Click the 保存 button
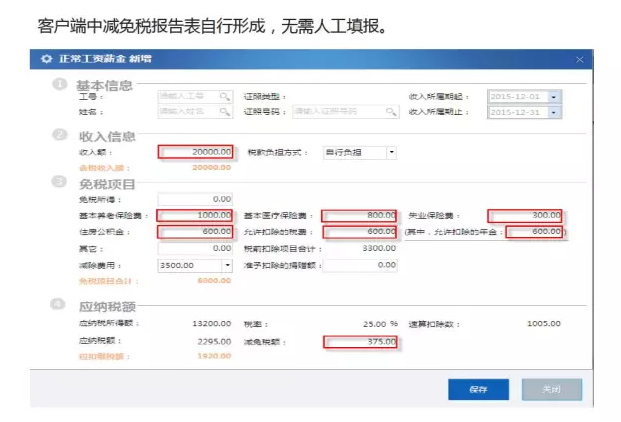The image size is (621, 422). (x=478, y=389)
